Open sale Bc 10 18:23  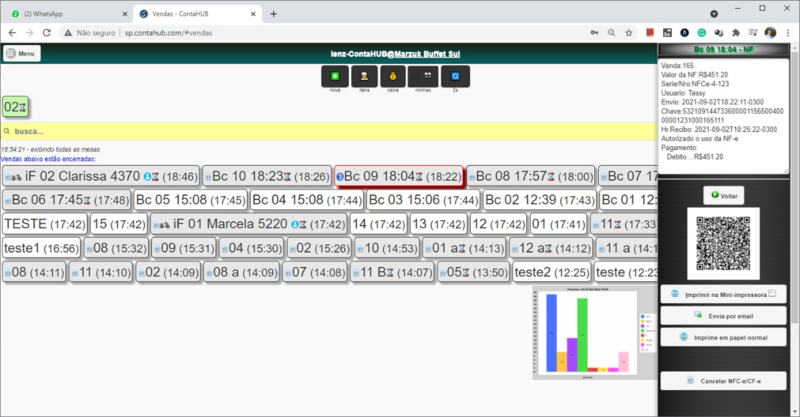267,176
